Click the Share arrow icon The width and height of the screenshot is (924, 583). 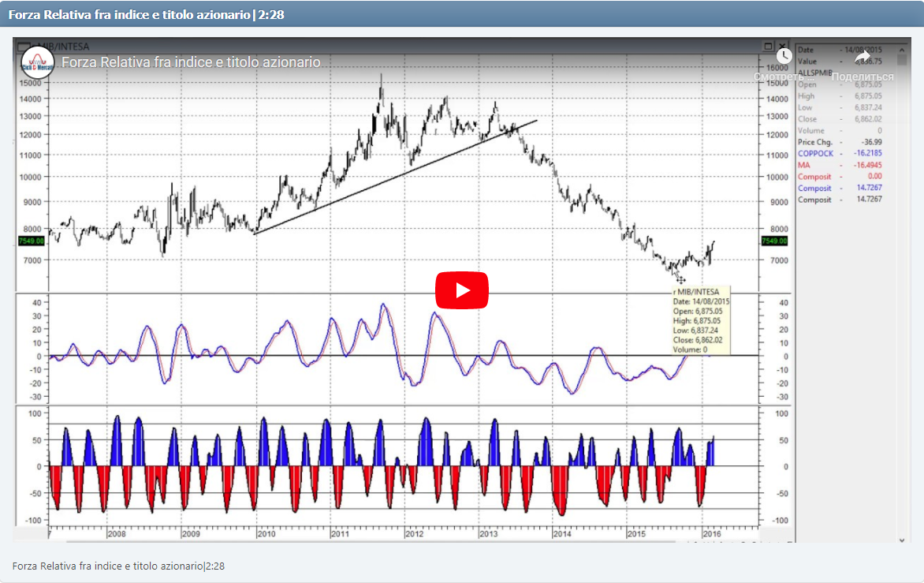click(x=863, y=56)
